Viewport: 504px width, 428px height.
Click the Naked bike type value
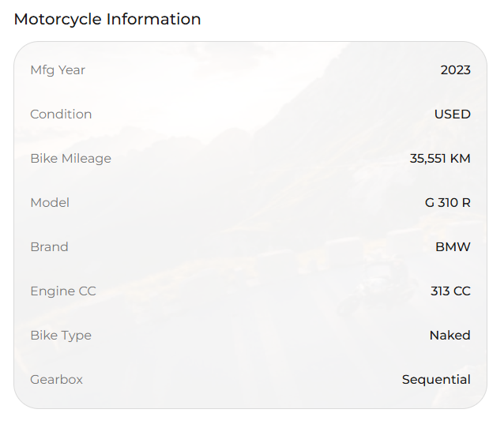(x=450, y=335)
